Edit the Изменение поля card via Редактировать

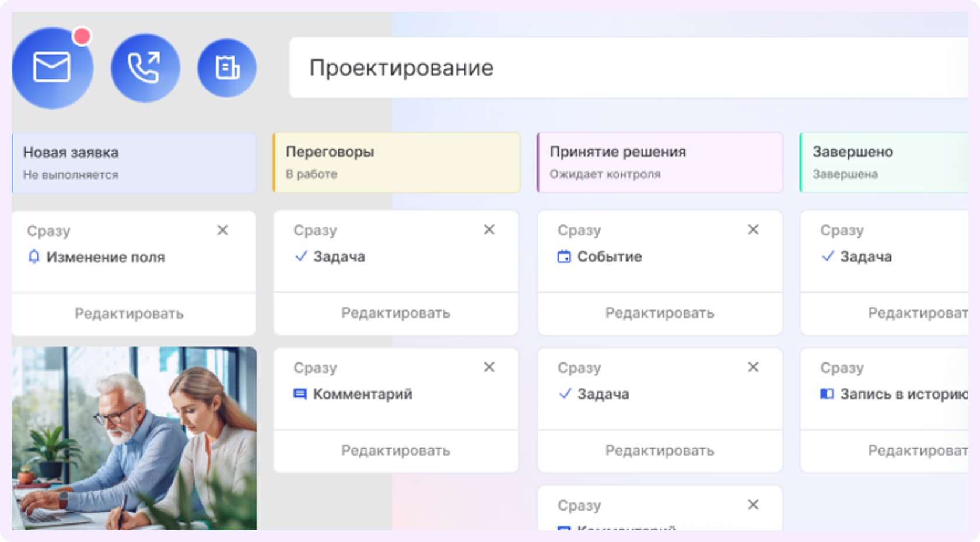click(x=129, y=314)
